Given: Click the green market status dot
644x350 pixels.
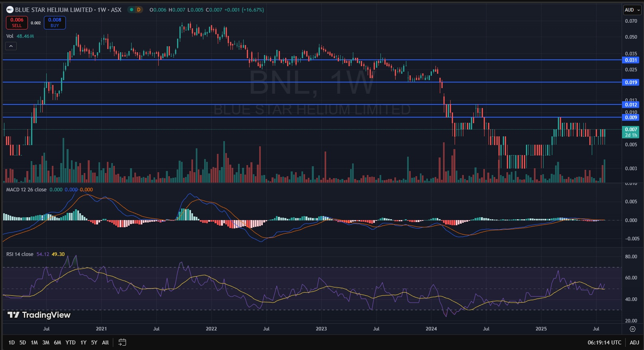Looking at the screenshot, I should (132, 10).
